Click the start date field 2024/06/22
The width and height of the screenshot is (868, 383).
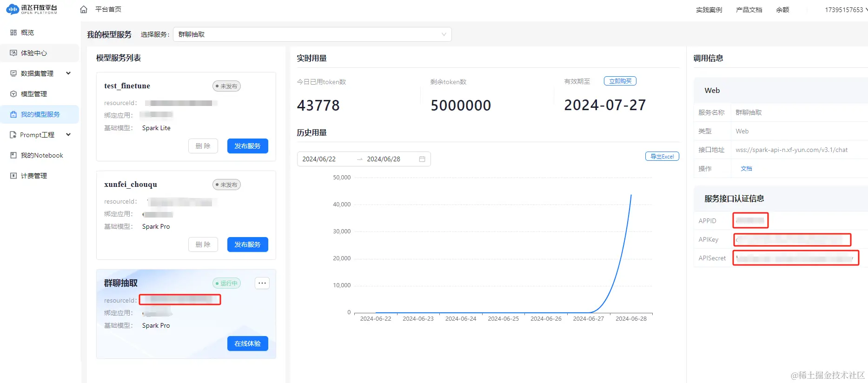click(319, 159)
